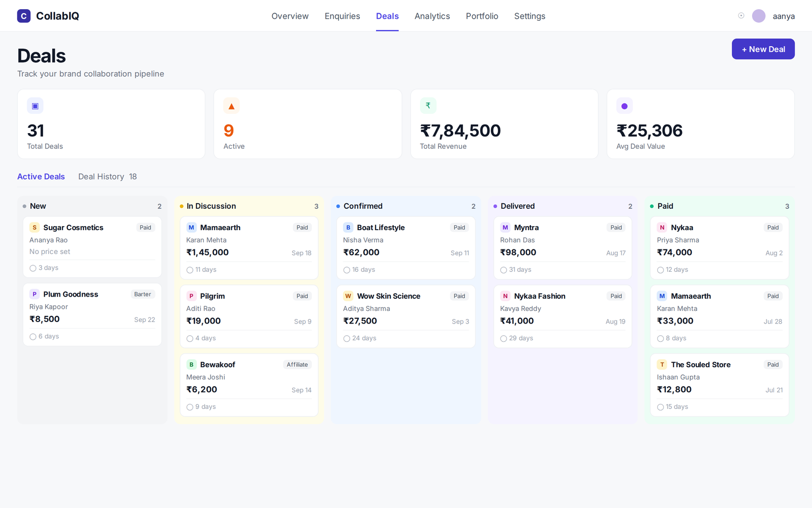Viewport: 812px width, 508px height.
Task: Click the Boat Lifestyle B badge
Action: coord(348,228)
